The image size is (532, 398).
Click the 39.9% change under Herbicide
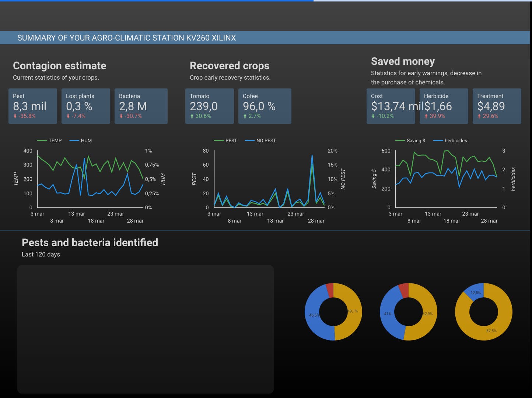(437, 116)
